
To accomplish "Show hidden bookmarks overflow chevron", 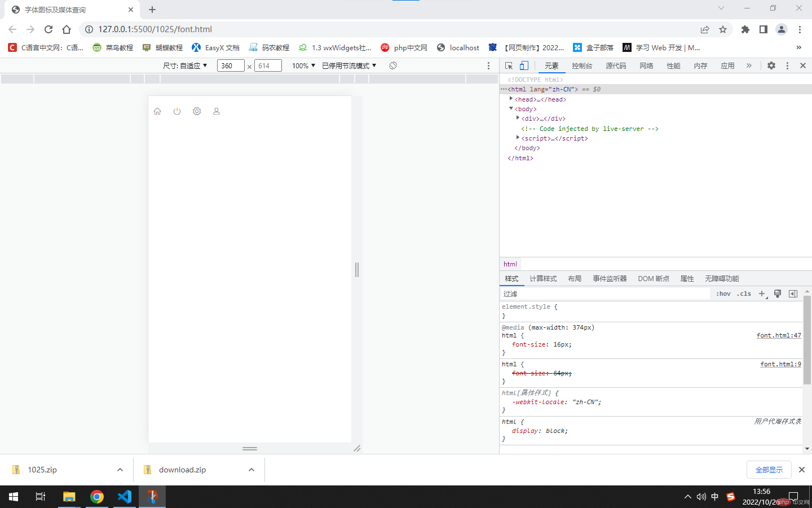I will tap(798, 47).
